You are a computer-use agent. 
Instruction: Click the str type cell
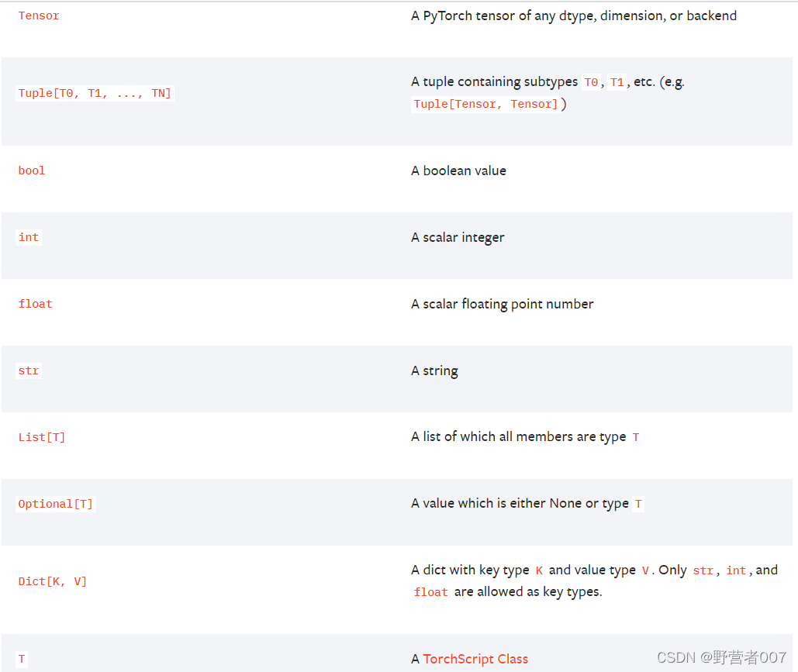click(x=29, y=370)
